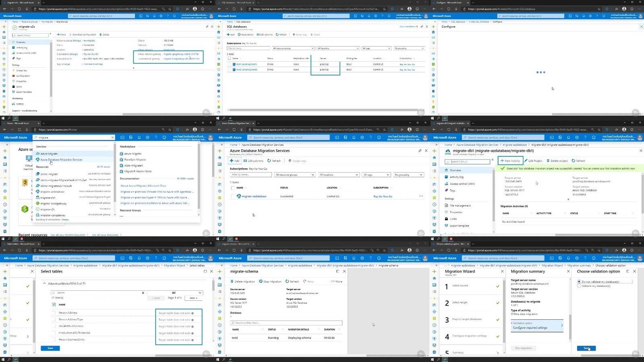The width and height of the screenshot is (644, 362).
Task: Click Edit Project in migrate-db1 toolbar
Action: (x=533, y=161)
